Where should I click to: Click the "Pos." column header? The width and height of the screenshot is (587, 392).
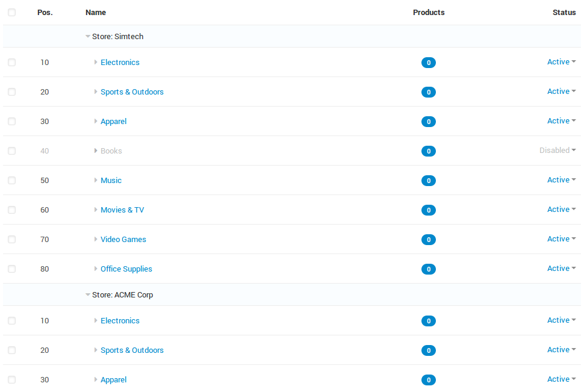click(x=45, y=13)
